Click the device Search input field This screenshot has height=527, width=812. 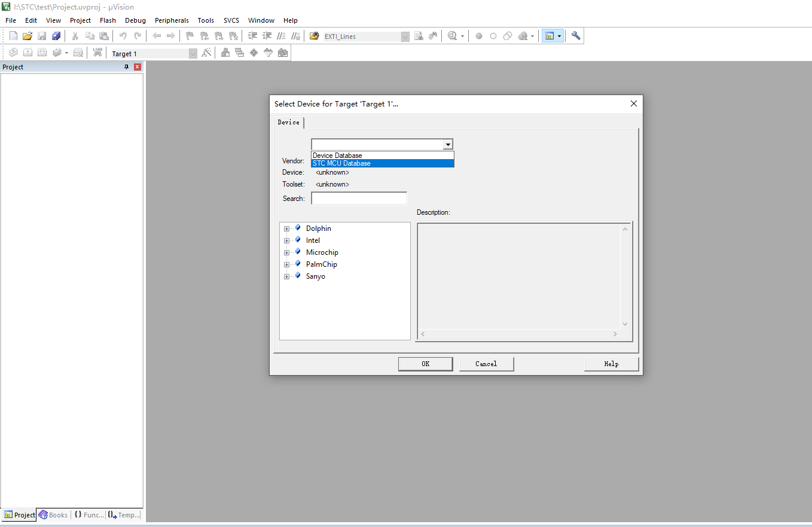pos(359,198)
